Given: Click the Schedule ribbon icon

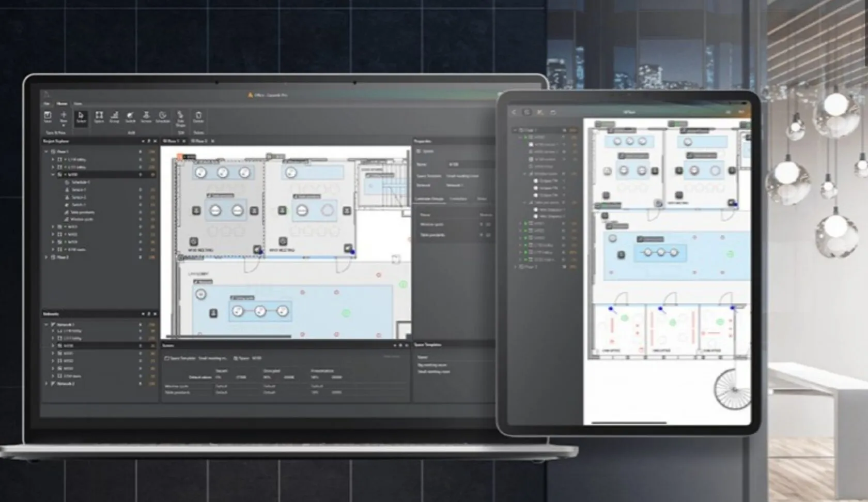Looking at the screenshot, I should point(163,117).
